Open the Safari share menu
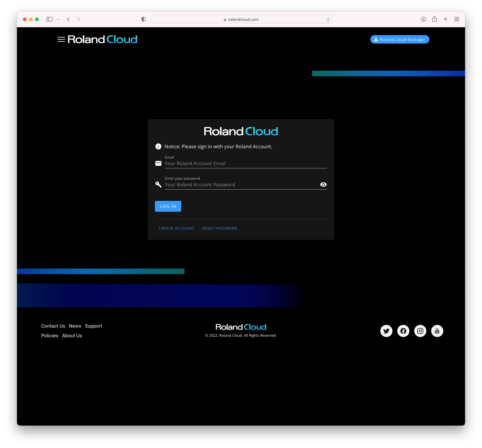Viewport: 482px width, 448px height. [x=434, y=19]
